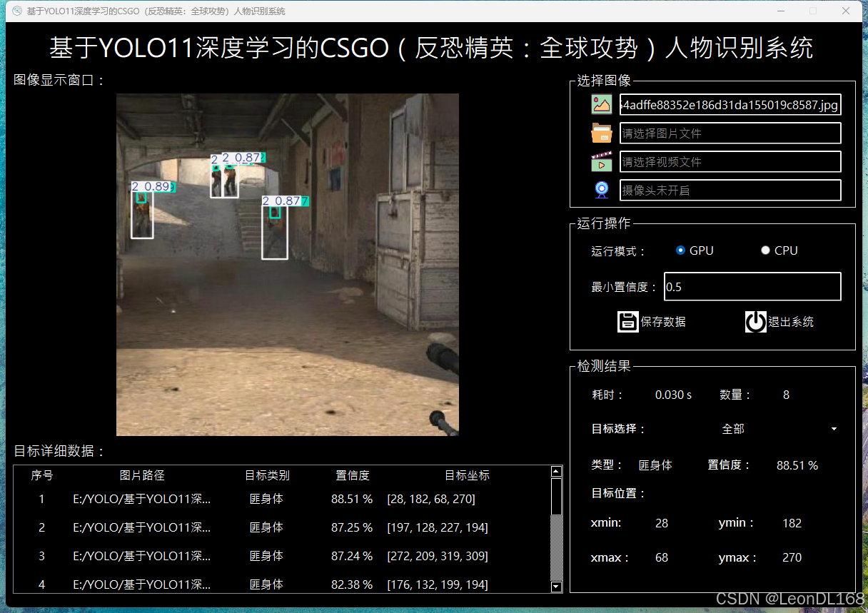This screenshot has width=868, height=613.
Task: Click the 请选择视频文件 field
Action: (x=730, y=162)
